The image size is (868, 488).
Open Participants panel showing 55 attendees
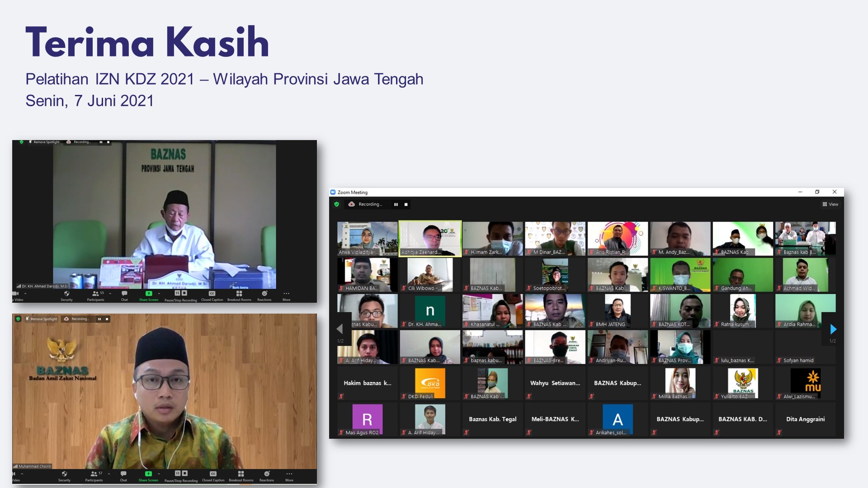96,294
